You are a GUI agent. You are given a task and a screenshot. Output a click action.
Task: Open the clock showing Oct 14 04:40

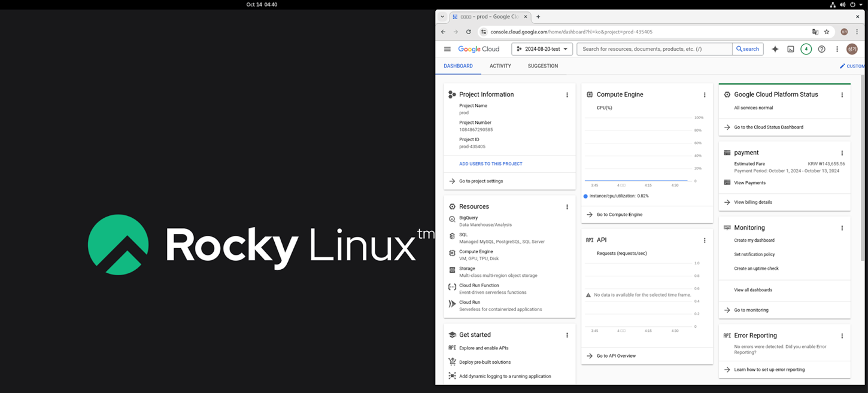[x=262, y=4]
